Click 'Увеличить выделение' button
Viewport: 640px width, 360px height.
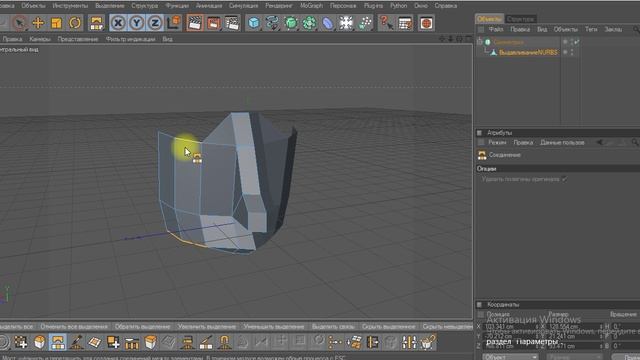pyautogui.click(x=207, y=327)
